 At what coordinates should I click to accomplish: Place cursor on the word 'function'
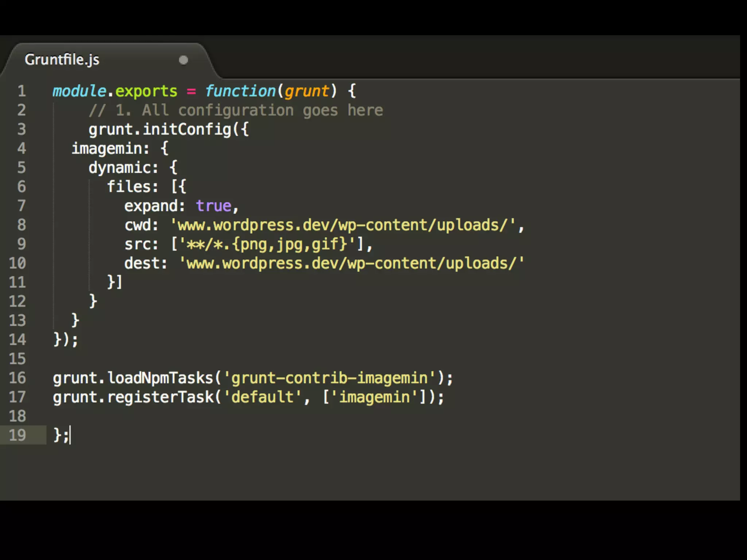click(241, 91)
